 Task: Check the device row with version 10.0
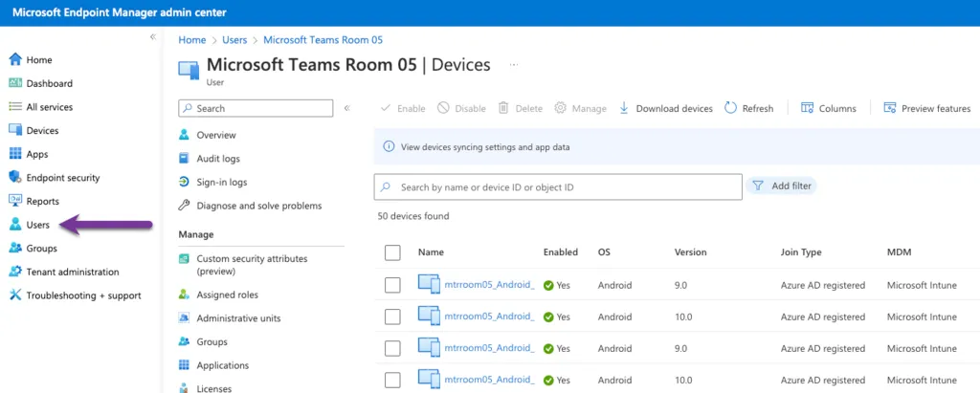point(392,317)
